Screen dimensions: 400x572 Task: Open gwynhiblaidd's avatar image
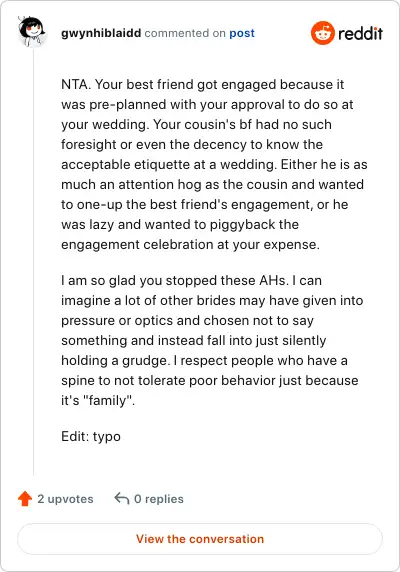[x=32, y=31]
